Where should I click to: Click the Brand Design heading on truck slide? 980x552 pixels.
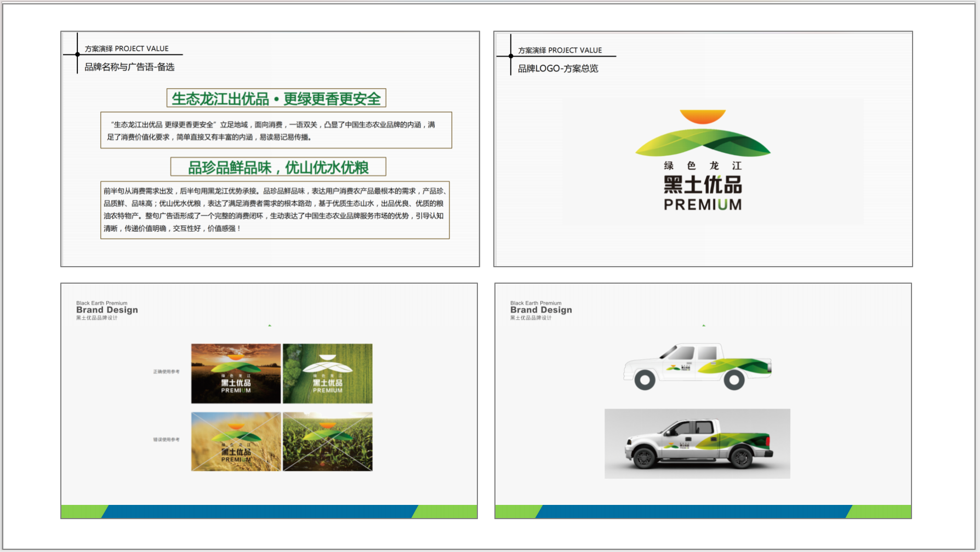pyautogui.click(x=541, y=310)
